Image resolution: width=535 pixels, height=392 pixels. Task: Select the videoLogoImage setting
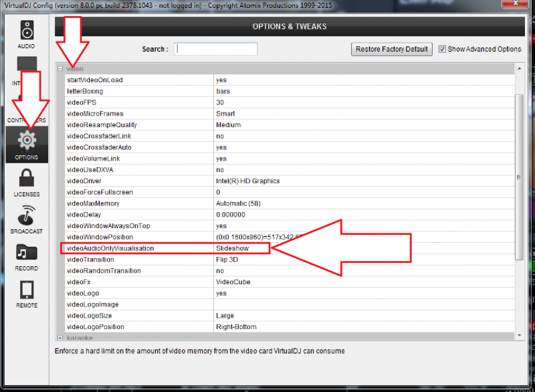[x=93, y=304]
